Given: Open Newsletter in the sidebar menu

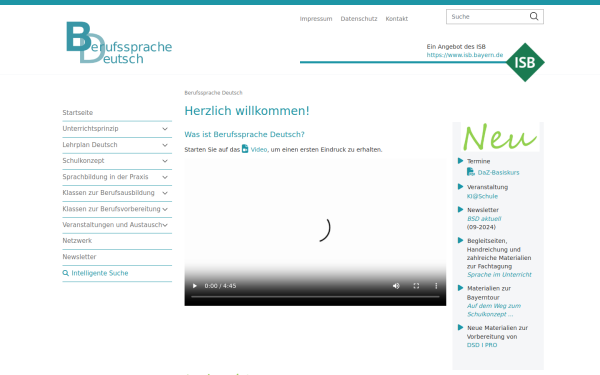Looking at the screenshot, I should (79, 257).
